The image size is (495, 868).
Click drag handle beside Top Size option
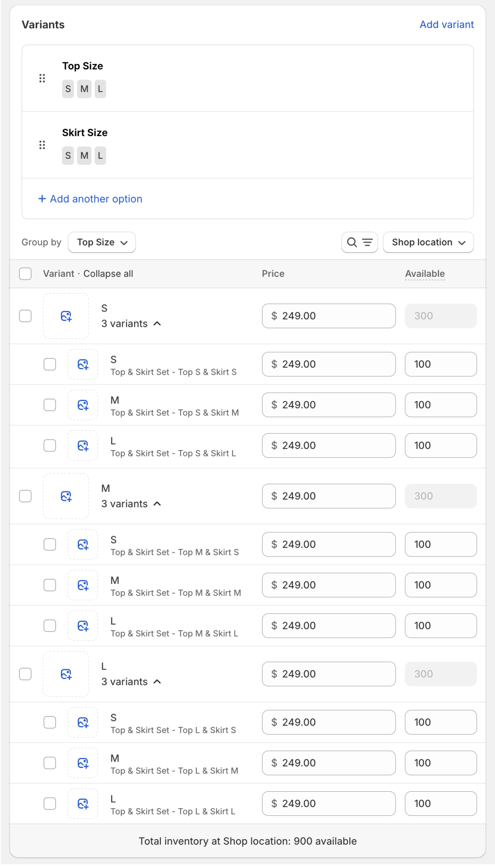click(x=42, y=78)
